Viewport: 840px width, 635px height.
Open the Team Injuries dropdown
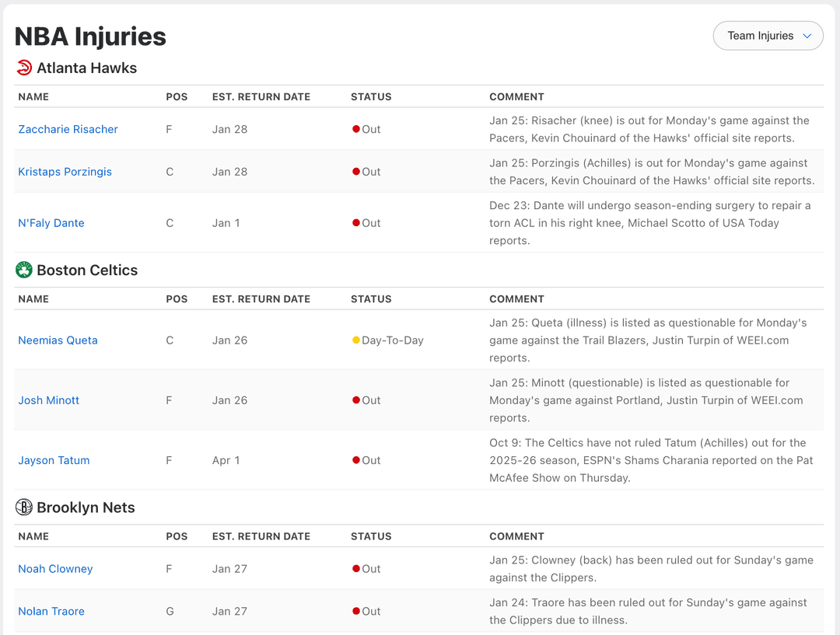click(x=768, y=35)
